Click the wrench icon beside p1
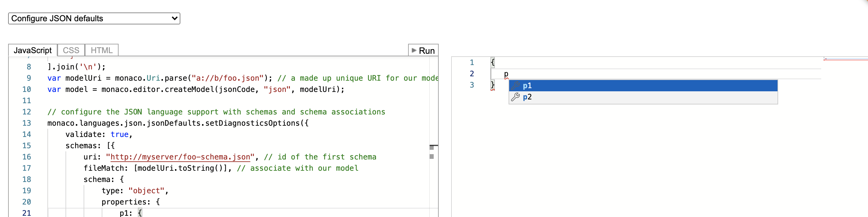The height and width of the screenshot is (217, 868). [515, 86]
